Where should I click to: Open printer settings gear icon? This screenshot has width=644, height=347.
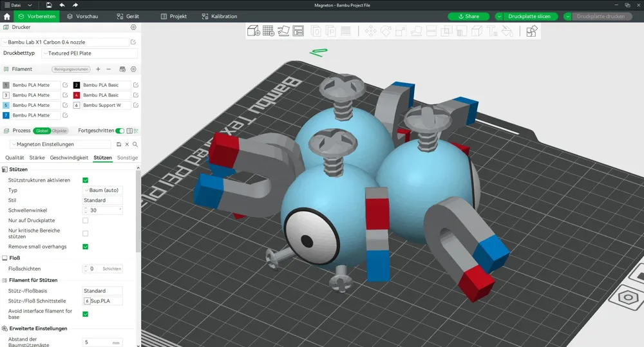[133, 27]
